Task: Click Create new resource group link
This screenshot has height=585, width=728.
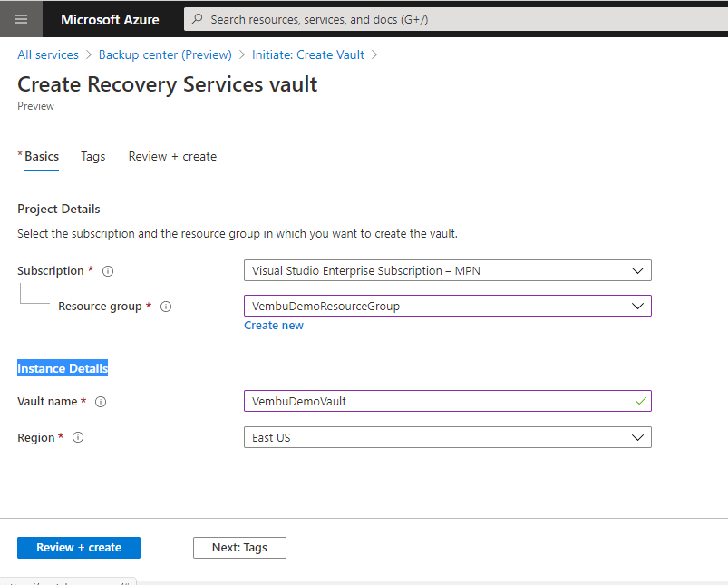Action: coord(274,326)
